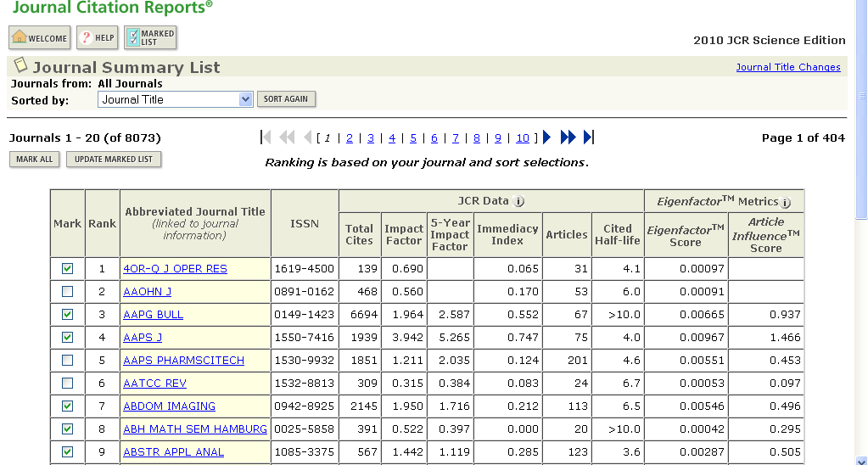
Task: Go to page 6
Action: pos(434,137)
